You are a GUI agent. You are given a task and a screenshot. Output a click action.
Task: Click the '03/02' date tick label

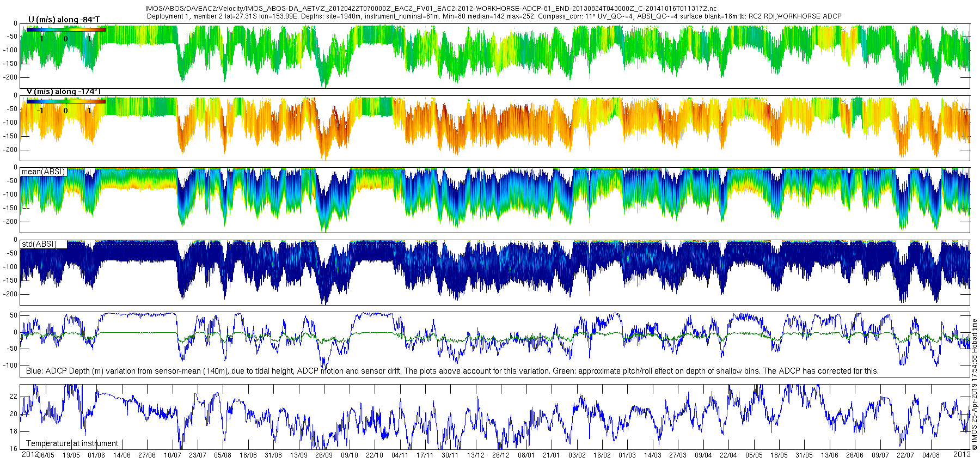(577, 455)
